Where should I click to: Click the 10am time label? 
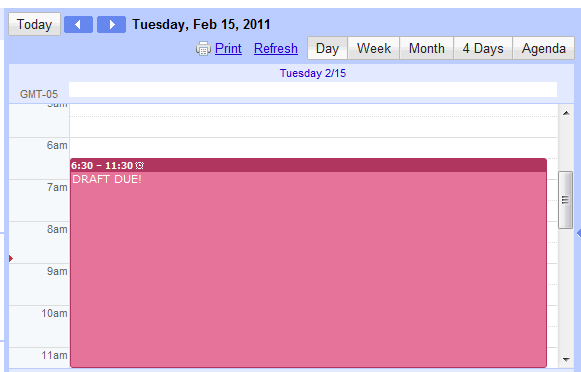[x=54, y=313]
